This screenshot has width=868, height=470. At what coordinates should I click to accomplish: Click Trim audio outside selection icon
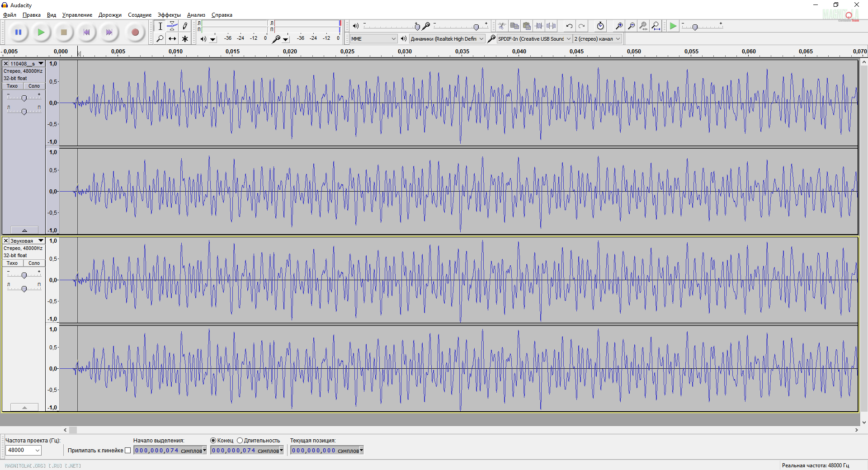539,26
